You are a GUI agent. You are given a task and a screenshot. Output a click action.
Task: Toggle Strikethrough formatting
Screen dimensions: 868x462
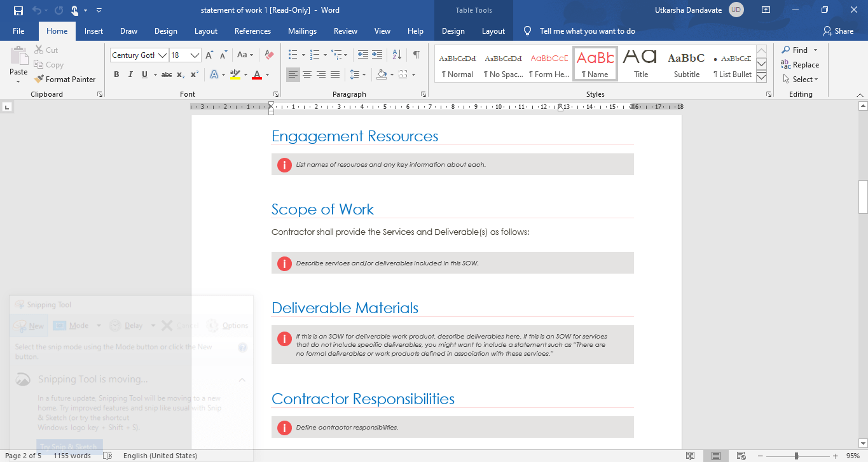coord(167,74)
